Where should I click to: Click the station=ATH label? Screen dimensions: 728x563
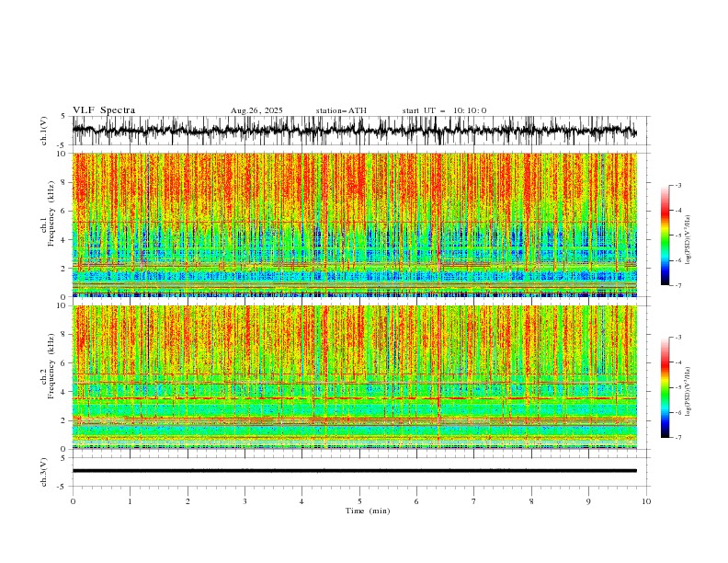pos(341,110)
